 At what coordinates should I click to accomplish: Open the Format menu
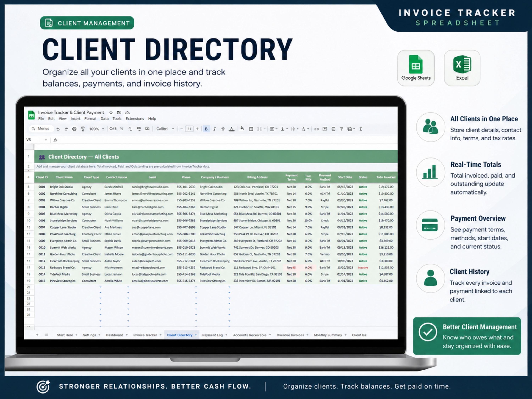[x=90, y=119]
